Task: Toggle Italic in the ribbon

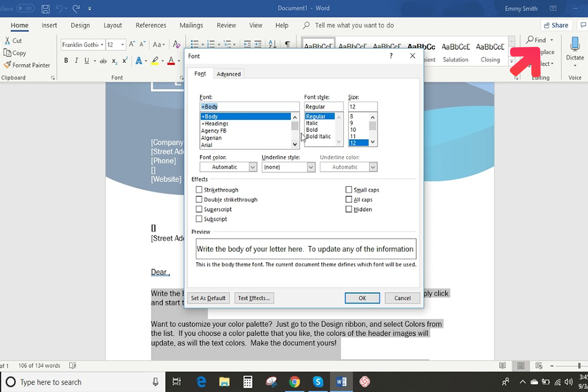Action: point(76,61)
